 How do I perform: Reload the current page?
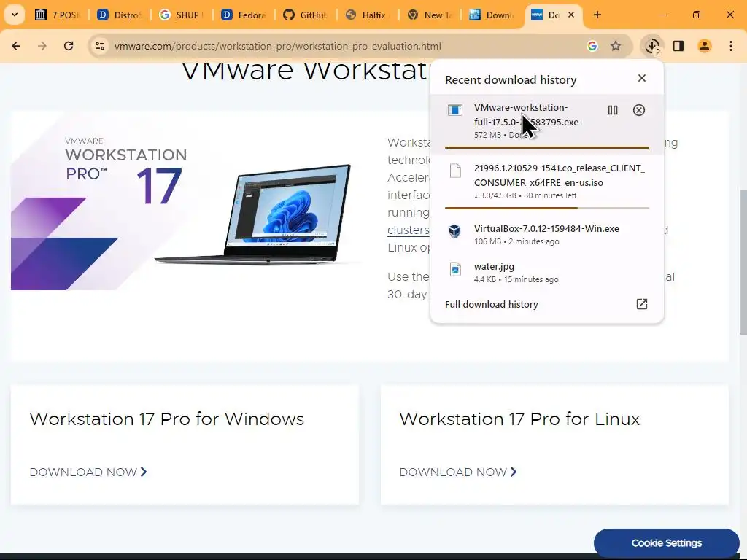click(x=69, y=46)
